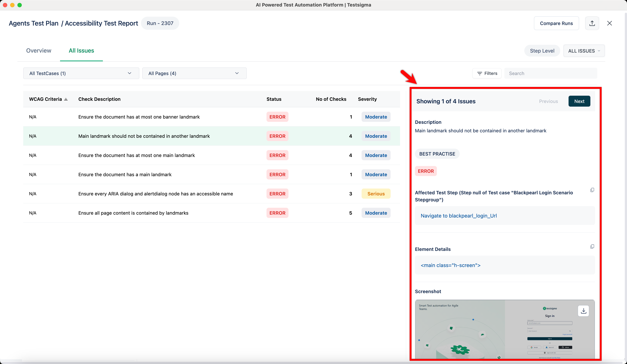
Task: Download the issue screenshot
Action: point(583,311)
